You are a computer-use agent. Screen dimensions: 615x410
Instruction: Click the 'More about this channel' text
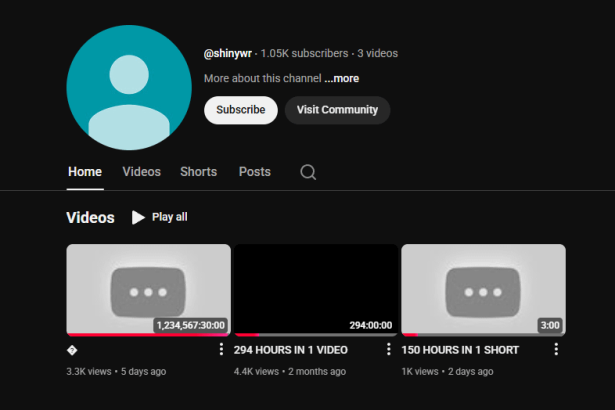[x=262, y=78]
